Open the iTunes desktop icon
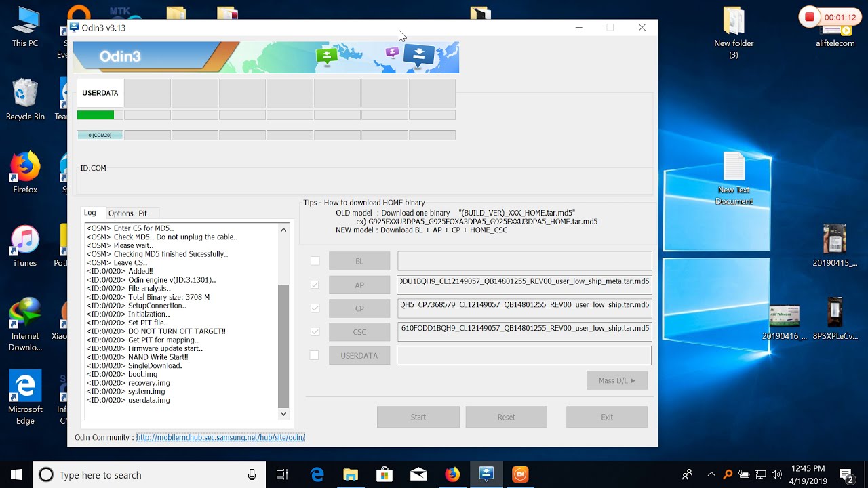 click(x=25, y=246)
